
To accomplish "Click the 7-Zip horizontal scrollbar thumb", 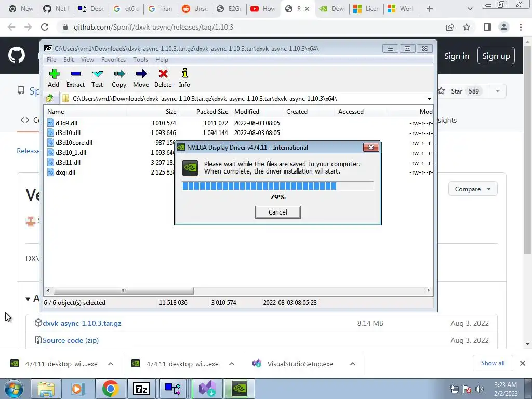I will 124,291.
